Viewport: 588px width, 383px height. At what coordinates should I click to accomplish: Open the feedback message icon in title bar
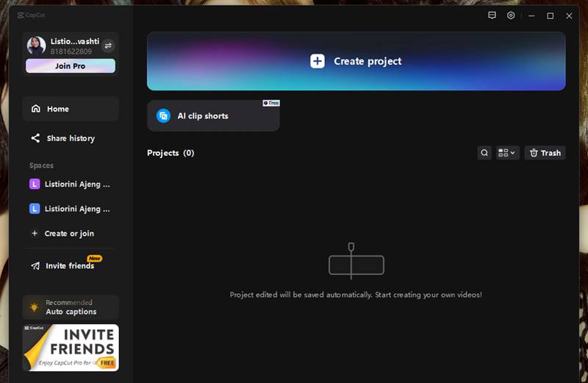[x=492, y=15]
